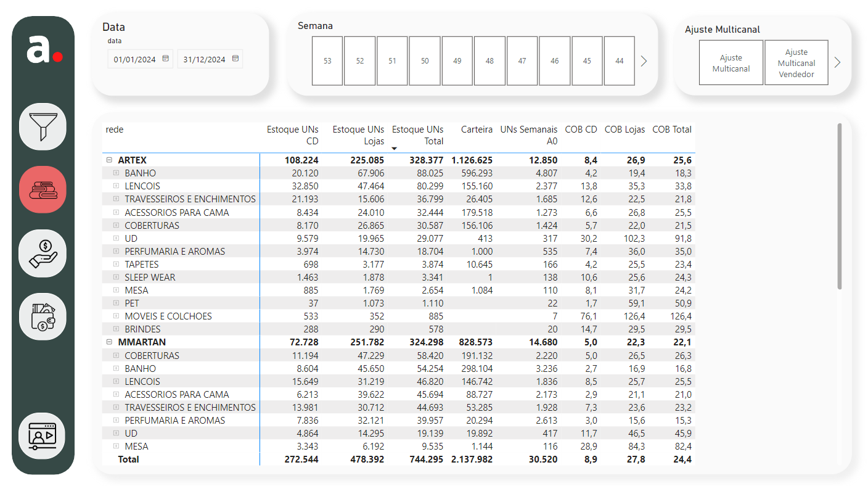Expand ACESSORIOS PARA CAMA under ARTEX
868x486 pixels.
[116, 212]
